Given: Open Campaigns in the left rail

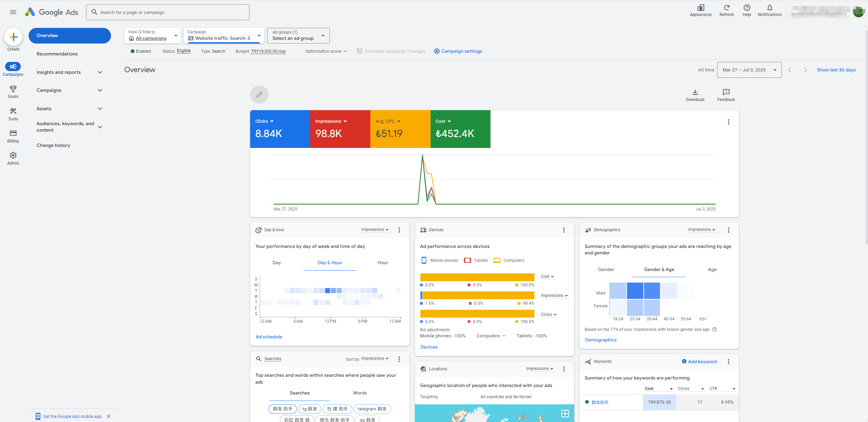Looking at the screenshot, I should [13, 69].
